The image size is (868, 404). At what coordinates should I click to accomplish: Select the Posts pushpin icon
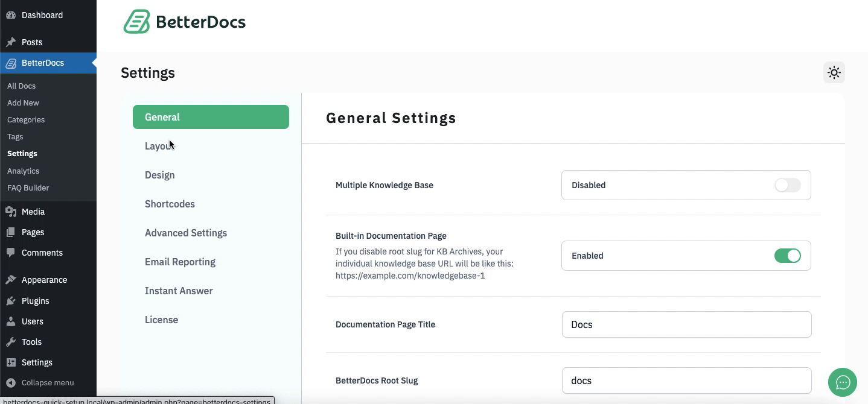point(12,42)
